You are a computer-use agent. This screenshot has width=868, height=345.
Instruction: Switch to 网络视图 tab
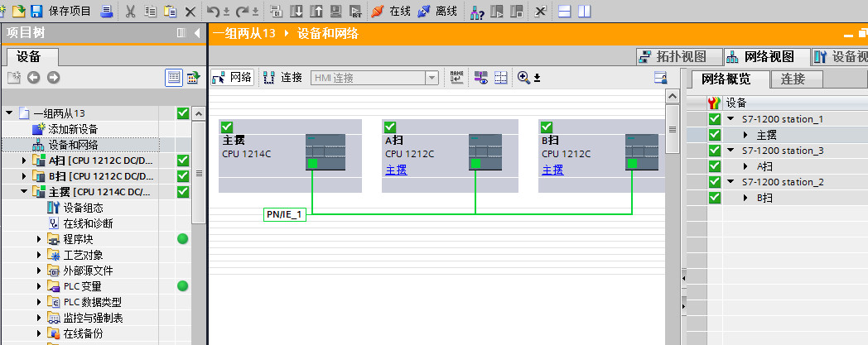[x=768, y=56]
